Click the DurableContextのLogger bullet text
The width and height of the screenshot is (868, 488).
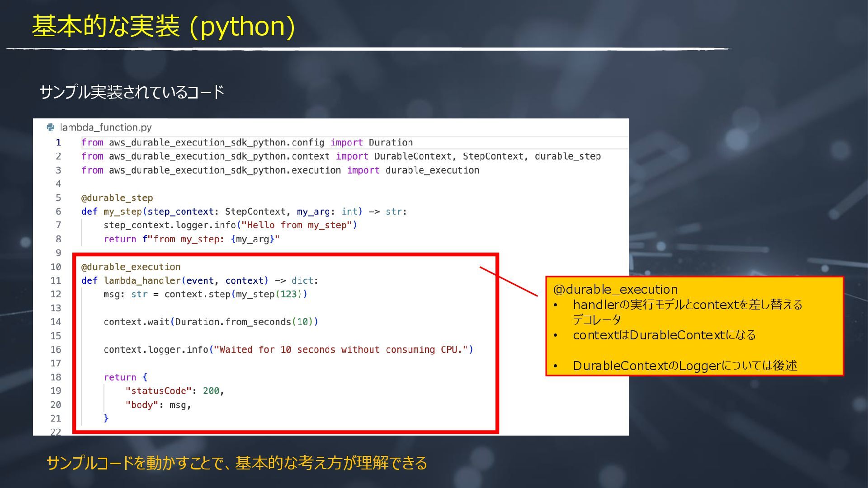[x=684, y=366]
